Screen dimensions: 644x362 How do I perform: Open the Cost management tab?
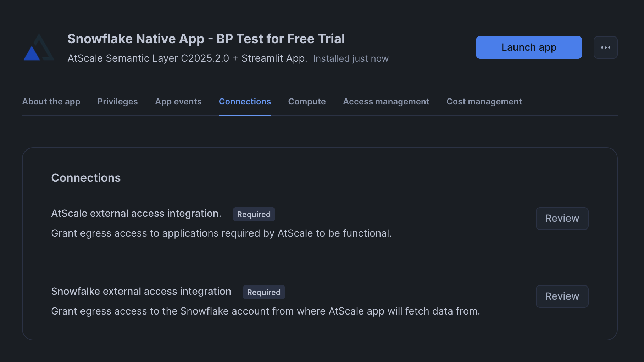point(484,102)
